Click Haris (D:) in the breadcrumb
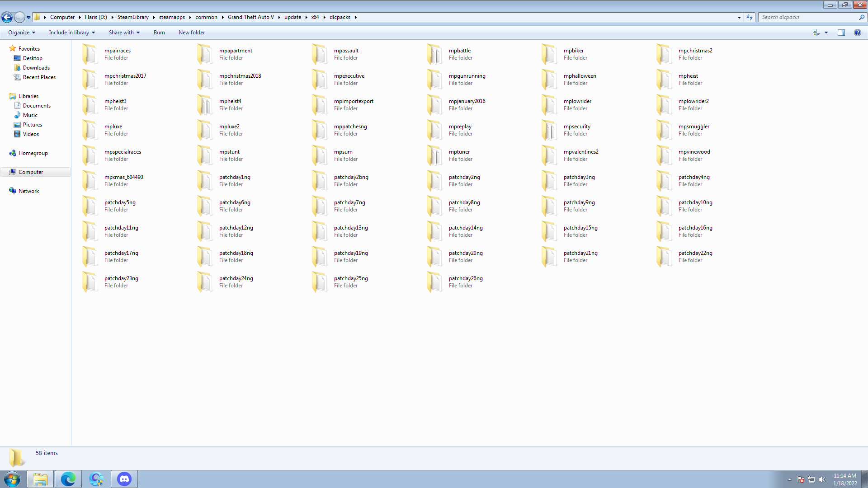 (x=96, y=17)
